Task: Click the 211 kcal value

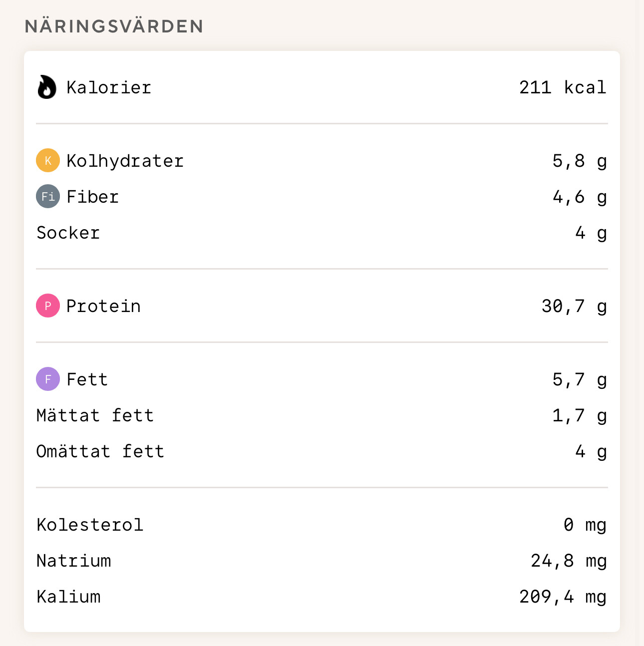Action: coord(563,87)
